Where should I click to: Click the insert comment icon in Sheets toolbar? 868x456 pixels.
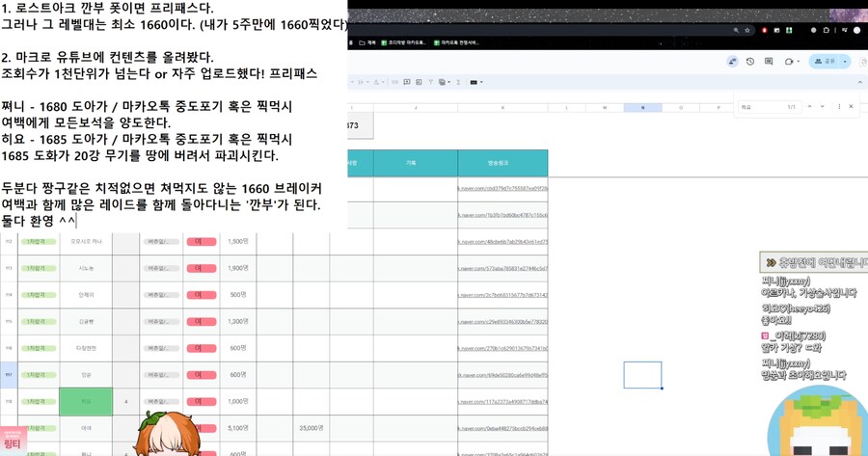coord(406,82)
